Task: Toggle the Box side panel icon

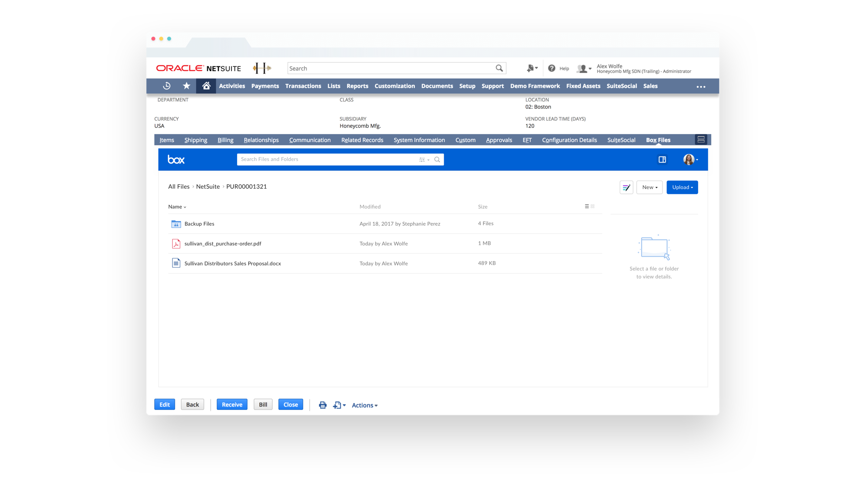Action: tap(662, 159)
